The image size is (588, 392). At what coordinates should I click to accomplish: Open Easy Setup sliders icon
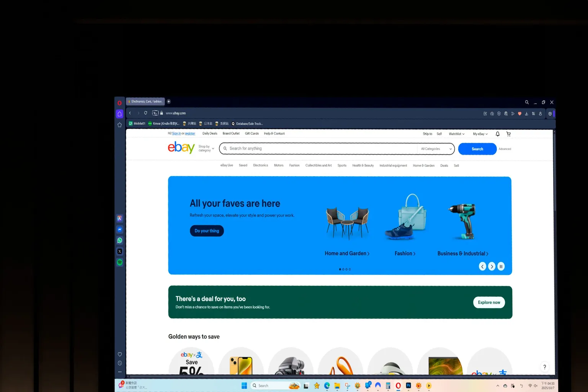(533, 114)
